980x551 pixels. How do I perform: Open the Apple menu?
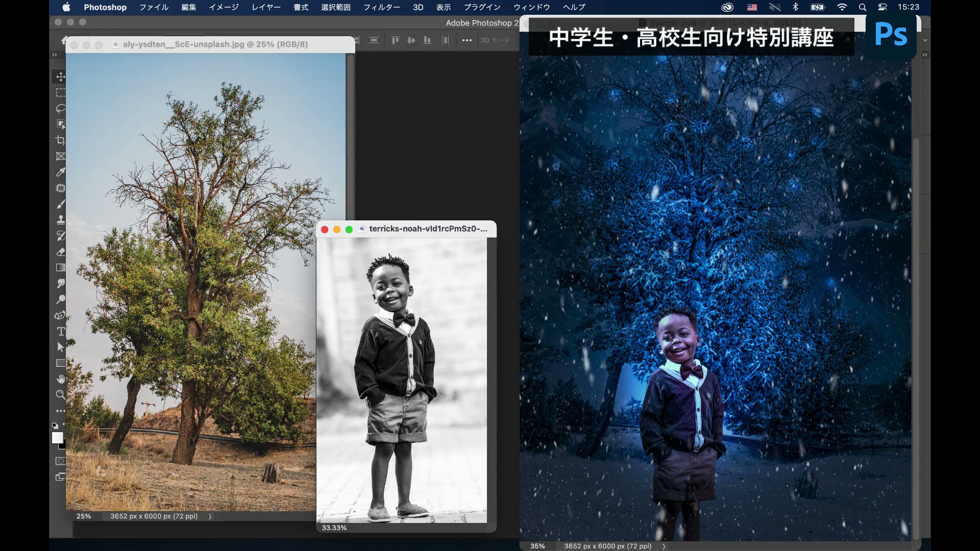click(66, 7)
